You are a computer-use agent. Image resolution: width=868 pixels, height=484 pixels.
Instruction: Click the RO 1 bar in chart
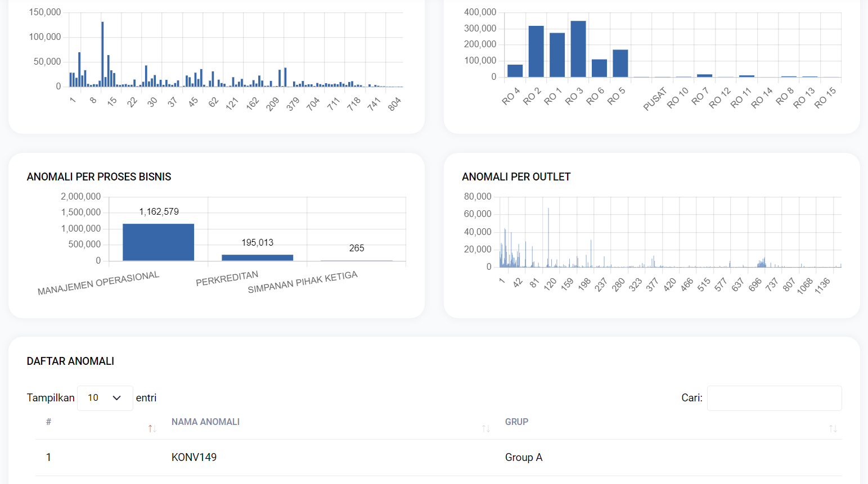click(557, 55)
